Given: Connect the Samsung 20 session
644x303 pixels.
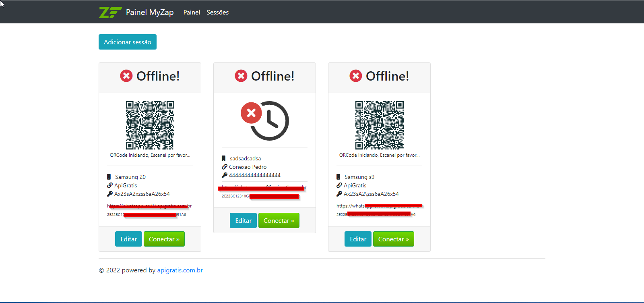Looking at the screenshot, I should 164,239.
